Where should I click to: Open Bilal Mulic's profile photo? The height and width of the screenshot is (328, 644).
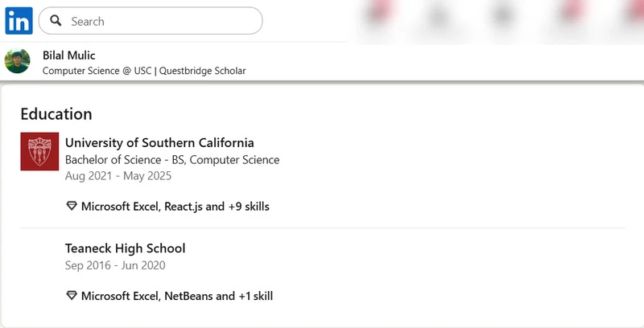coord(18,62)
